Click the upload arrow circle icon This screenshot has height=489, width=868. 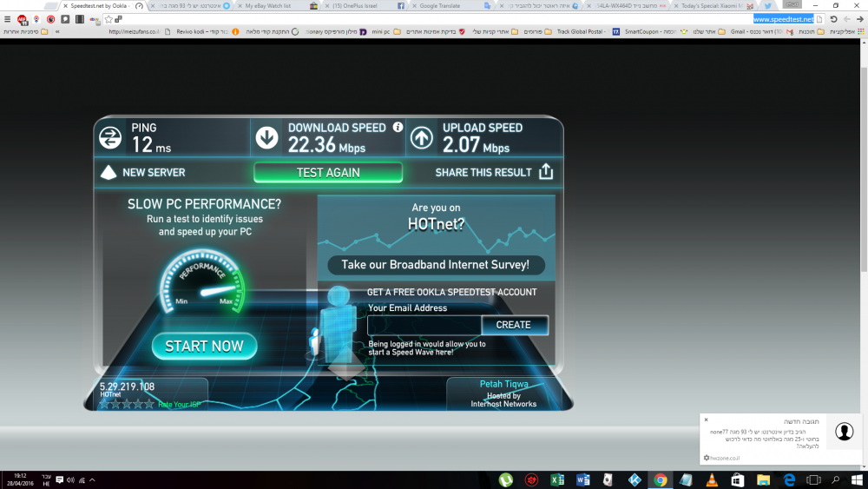[421, 137]
